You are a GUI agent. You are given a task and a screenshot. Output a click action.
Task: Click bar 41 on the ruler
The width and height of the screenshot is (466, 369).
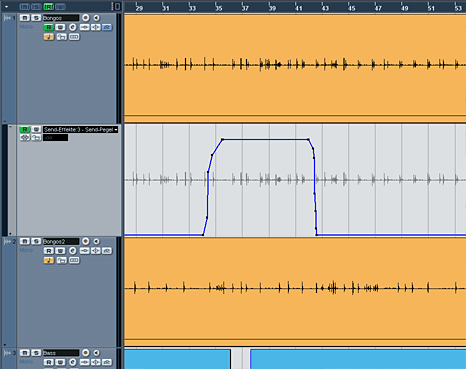tap(298, 8)
